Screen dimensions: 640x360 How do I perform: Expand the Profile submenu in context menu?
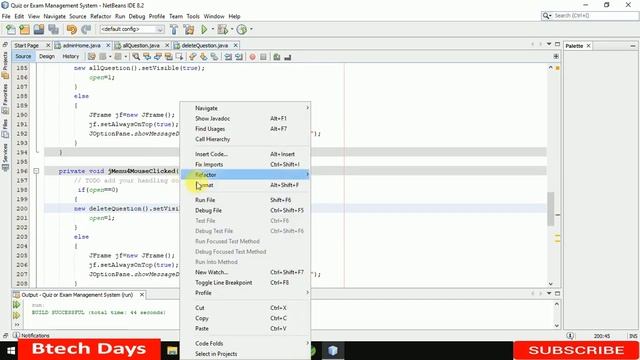pyautogui.click(x=245, y=293)
